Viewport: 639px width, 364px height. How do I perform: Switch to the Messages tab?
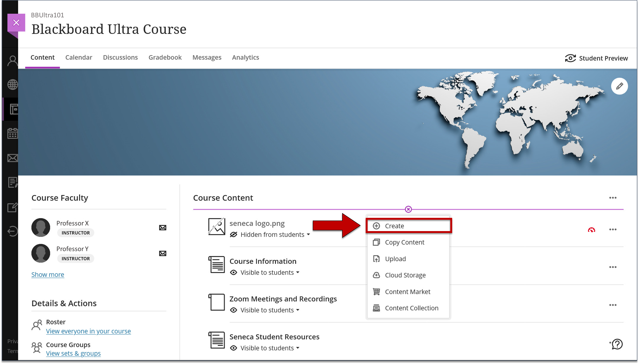tap(207, 57)
